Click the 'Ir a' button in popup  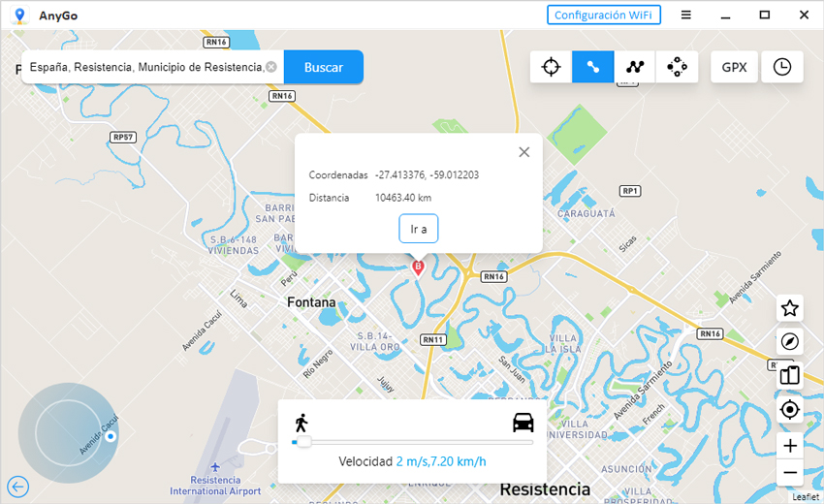coord(419,229)
